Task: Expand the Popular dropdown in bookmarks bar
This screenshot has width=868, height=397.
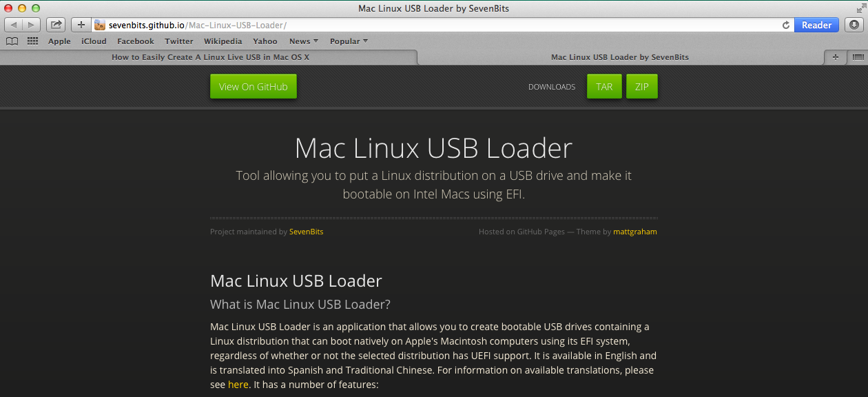Action: pos(349,41)
